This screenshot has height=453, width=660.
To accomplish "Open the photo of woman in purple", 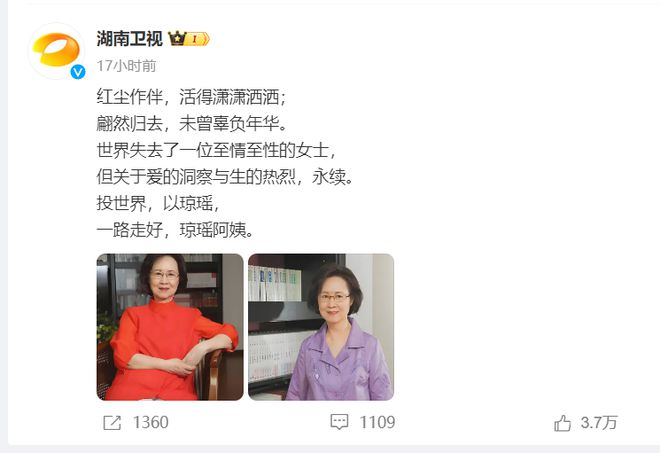I will pos(321,327).
